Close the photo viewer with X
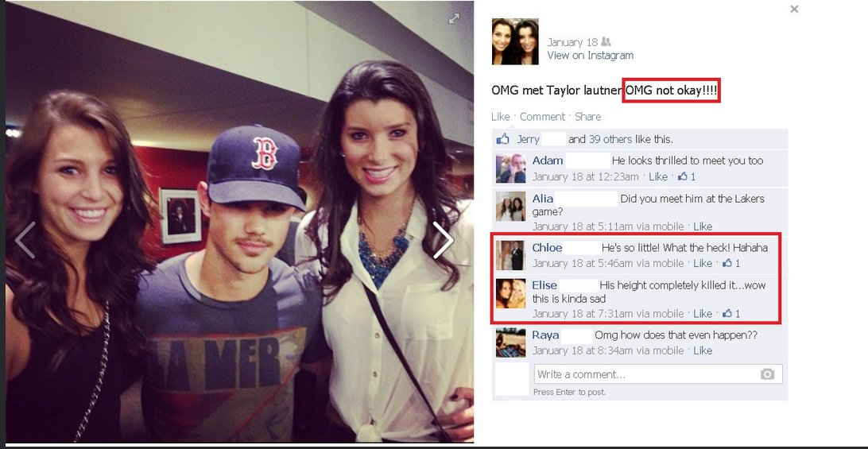 (794, 9)
